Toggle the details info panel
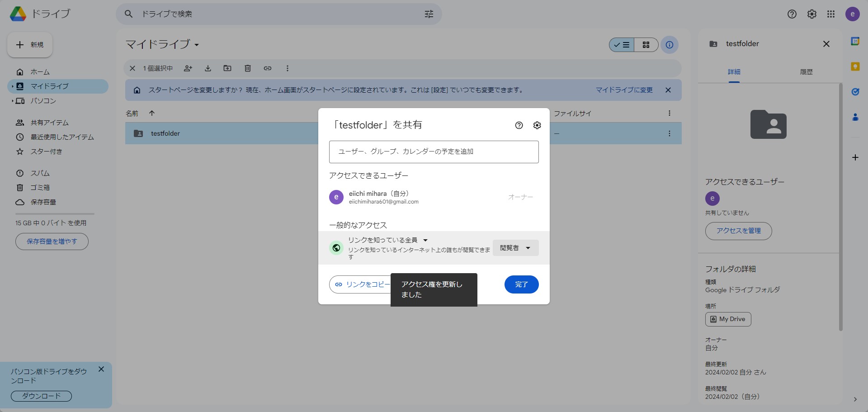The image size is (868, 412). (x=670, y=45)
